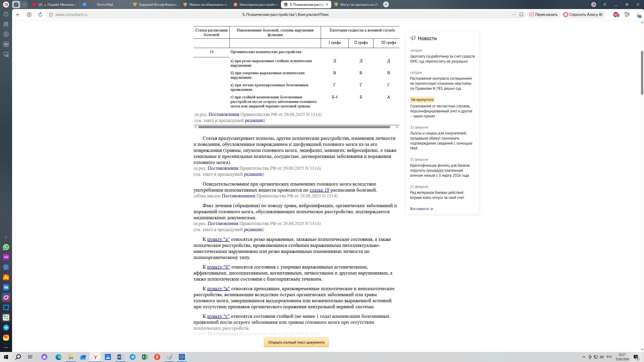Open the статье 19 link
The height and width of the screenshot is (362, 644).
[319, 190]
